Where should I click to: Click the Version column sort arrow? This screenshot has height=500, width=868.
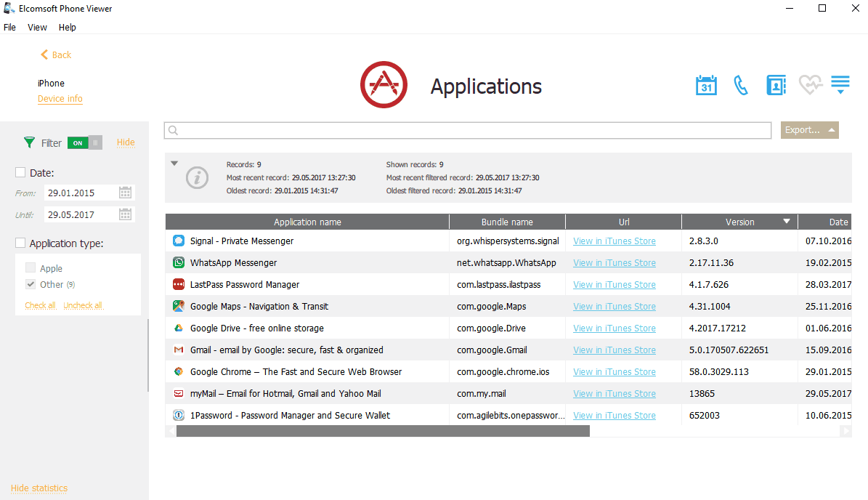pyautogui.click(x=787, y=222)
